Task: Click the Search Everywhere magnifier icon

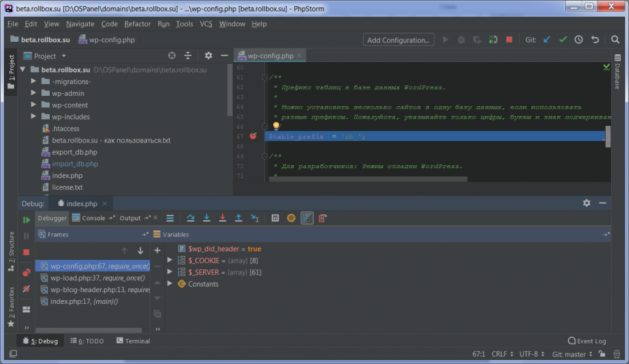Action: click(615, 40)
